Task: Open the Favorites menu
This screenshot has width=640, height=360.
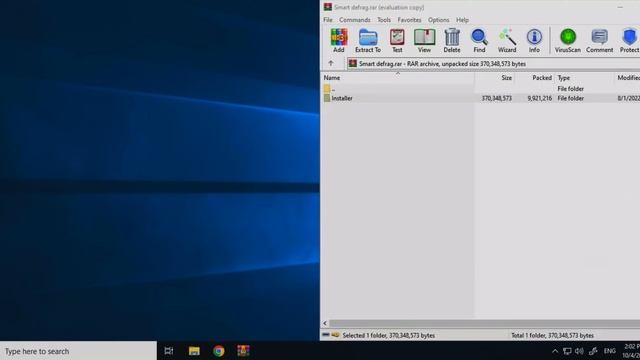Action: coord(409,20)
